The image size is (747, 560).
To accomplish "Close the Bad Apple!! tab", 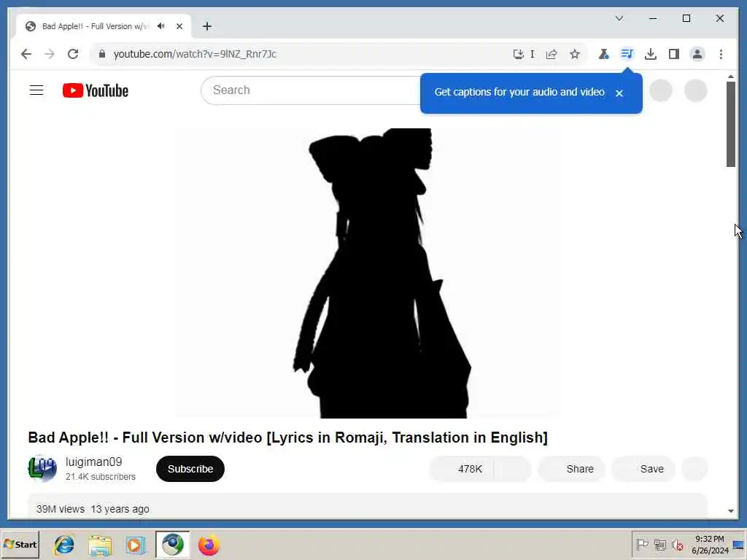I will [179, 26].
